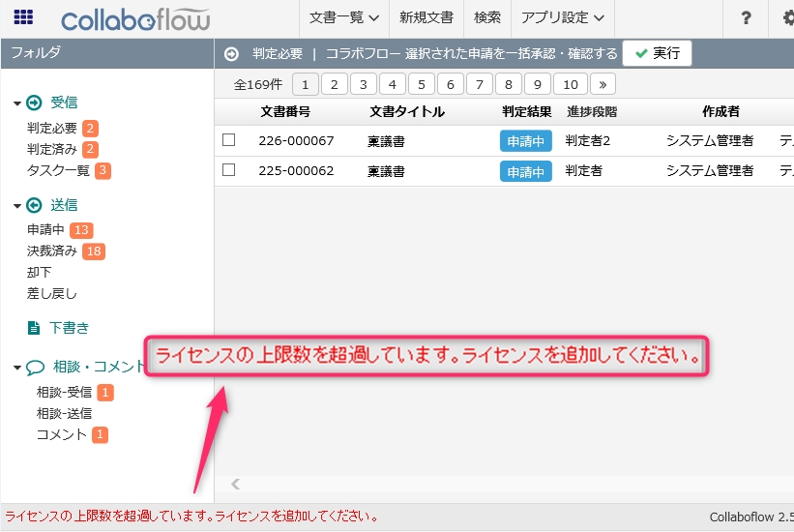
Task: Click the 実行 execute button
Action: 658,53
